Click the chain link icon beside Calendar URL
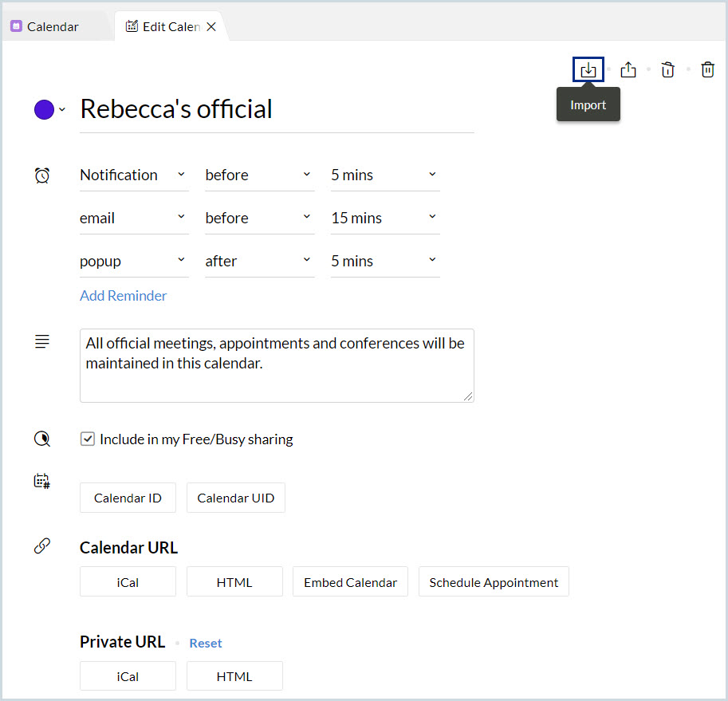The width and height of the screenshot is (728, 701). tap(42, 546)
